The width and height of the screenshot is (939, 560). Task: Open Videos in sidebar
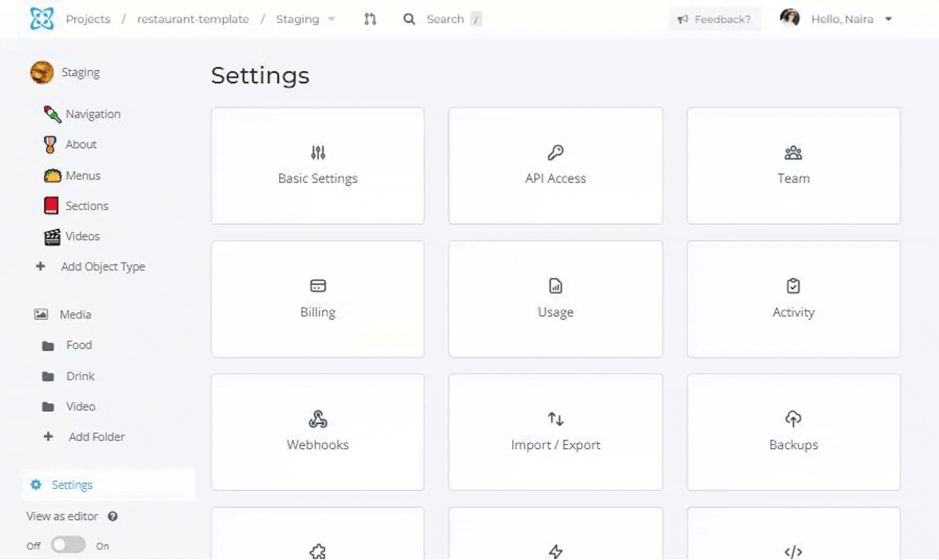point(83,236)
